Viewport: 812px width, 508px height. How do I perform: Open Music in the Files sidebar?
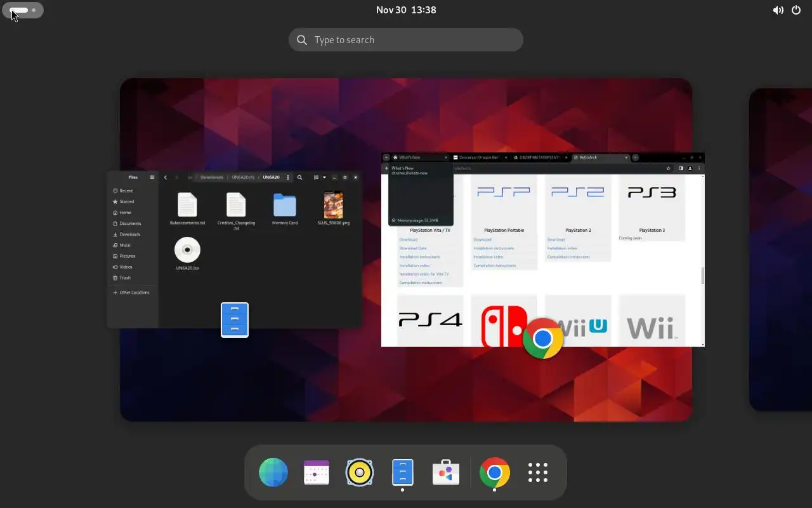click(x=133, y=245)
